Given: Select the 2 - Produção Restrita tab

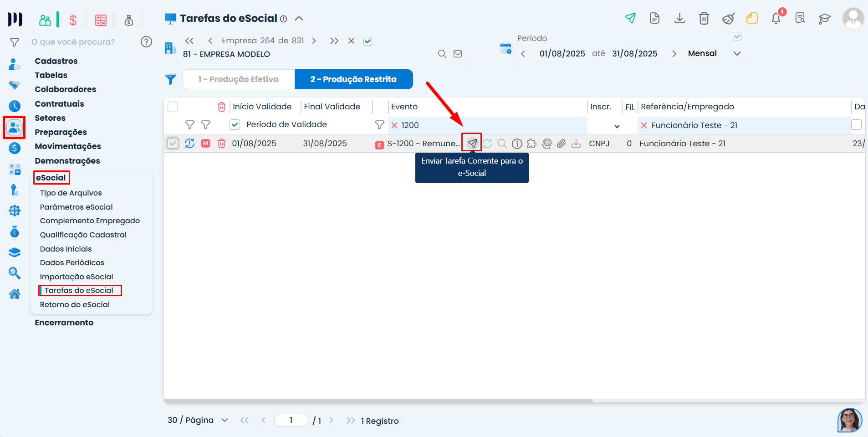Looking at the screenshot, I should pos(353,79).
